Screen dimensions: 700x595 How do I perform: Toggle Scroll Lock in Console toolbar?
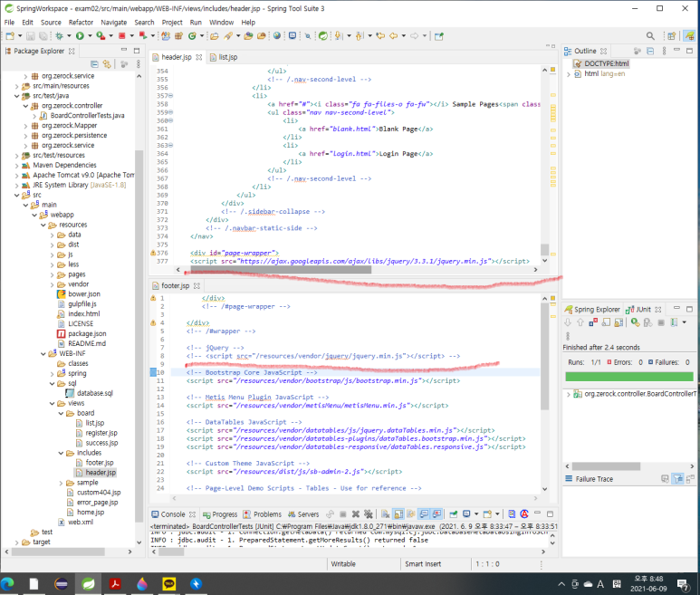(398, 513)
